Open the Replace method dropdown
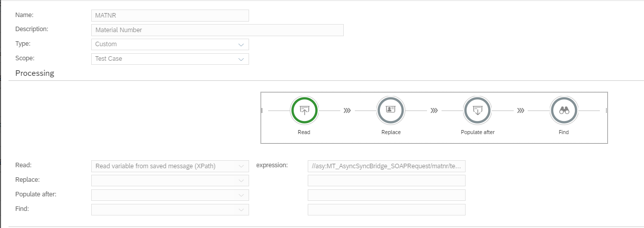The height and width of the screenshot is (228, 644). (170, 180)
